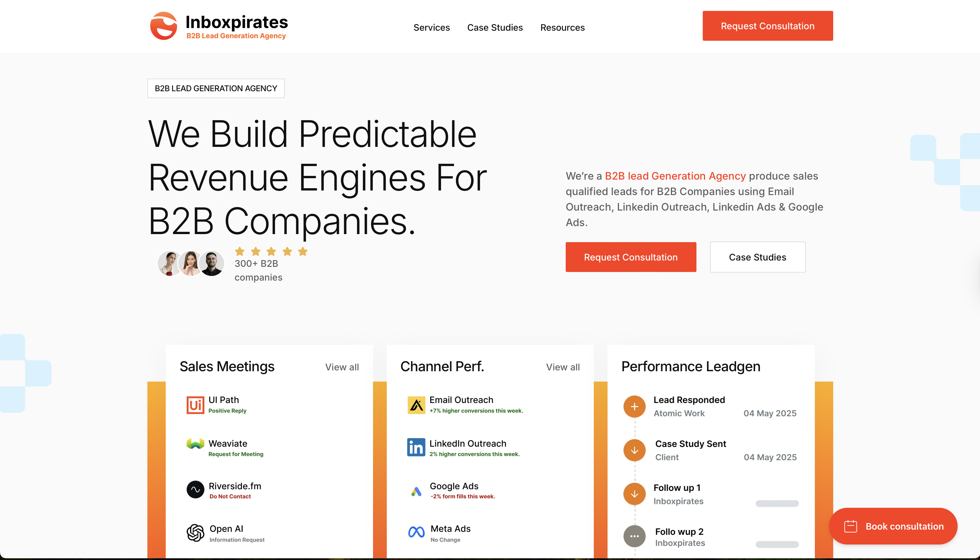Open the Case Studies nav item

[x=495, y=28]
